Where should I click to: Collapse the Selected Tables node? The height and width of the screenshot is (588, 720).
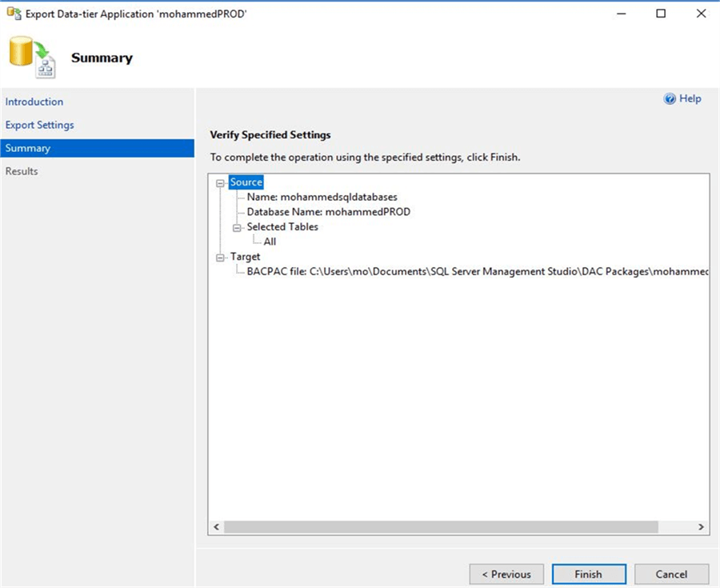[237, 227]
